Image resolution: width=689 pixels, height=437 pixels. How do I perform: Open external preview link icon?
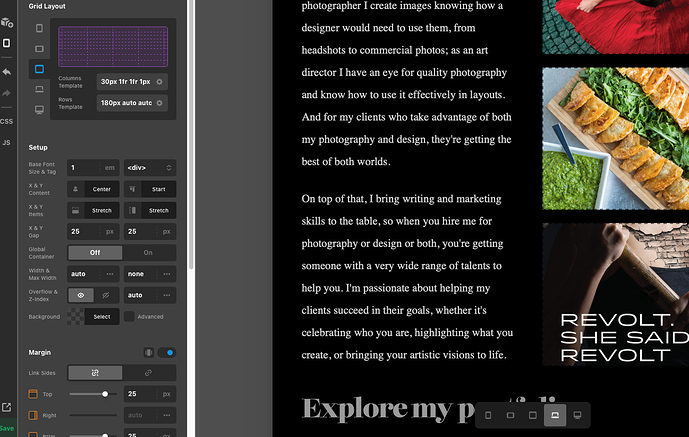click(6, 407)
